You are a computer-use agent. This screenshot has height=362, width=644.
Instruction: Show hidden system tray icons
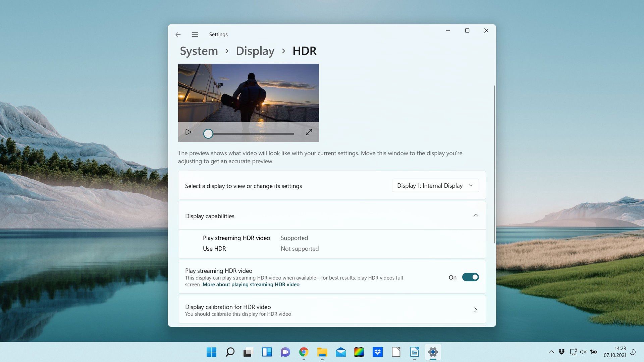click(551, 352)
